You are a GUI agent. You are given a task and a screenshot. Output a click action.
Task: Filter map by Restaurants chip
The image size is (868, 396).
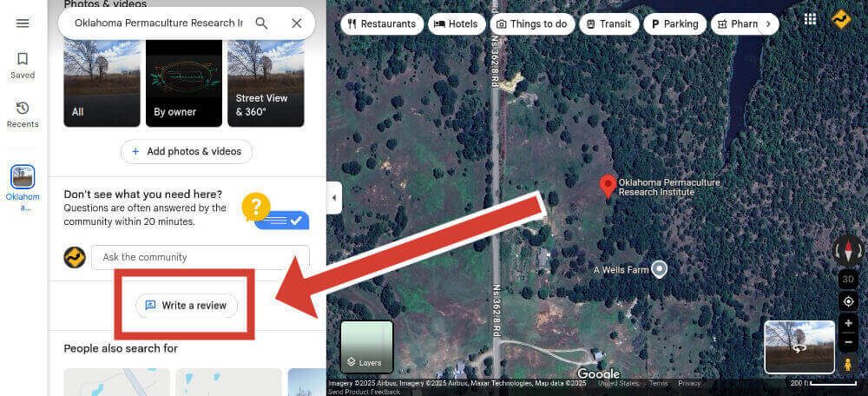pos(382,23)
